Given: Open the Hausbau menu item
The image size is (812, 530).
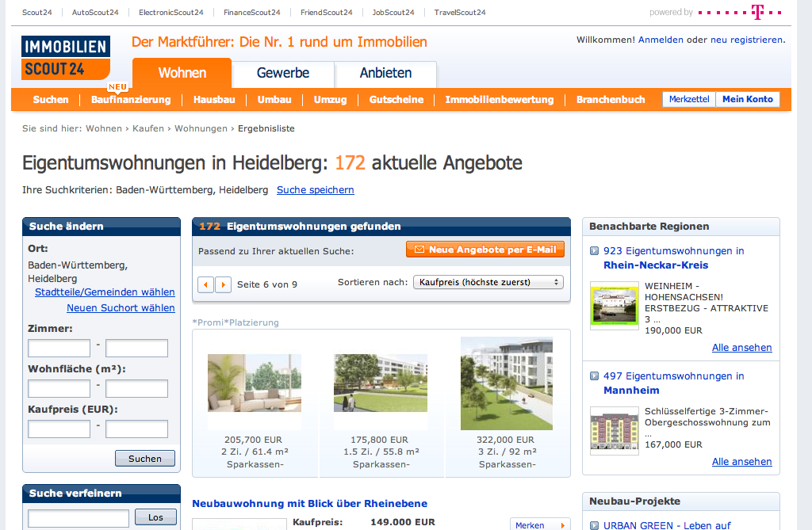Looking at the screenshot, I should tap(214, 99).
